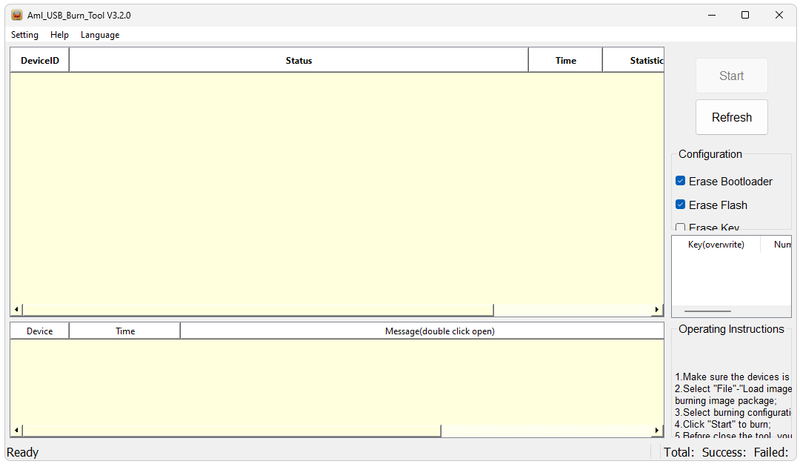Click the device table horizontal scrollbar thumb
800x464 pixels.
[x=258, y=309]
